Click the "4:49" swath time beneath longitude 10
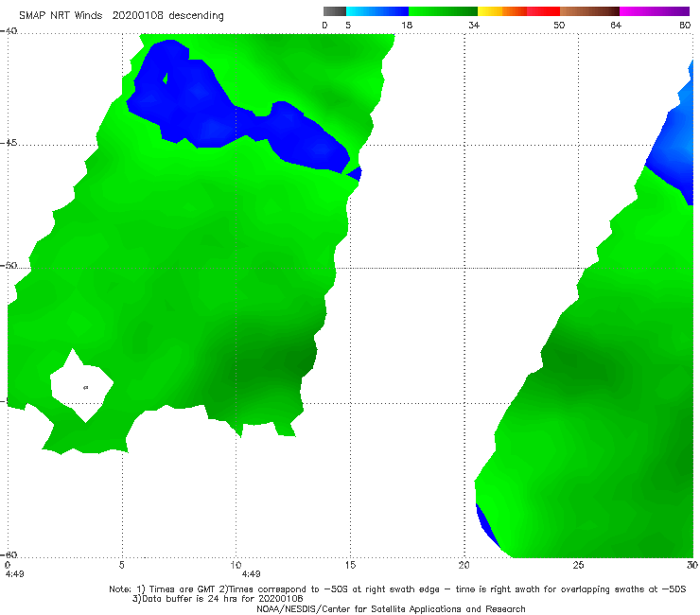Viewport: 700px width, 615px height. (252, 574)
